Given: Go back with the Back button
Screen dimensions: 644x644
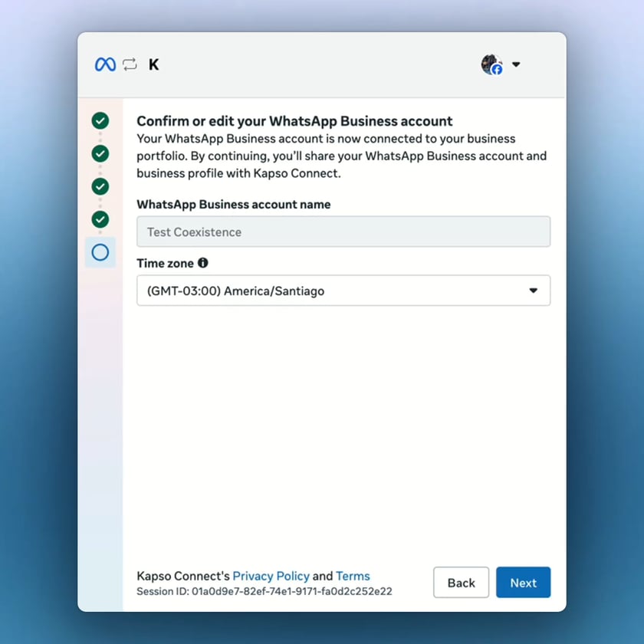Looking at the screenshot, I should tap(462, 583).
